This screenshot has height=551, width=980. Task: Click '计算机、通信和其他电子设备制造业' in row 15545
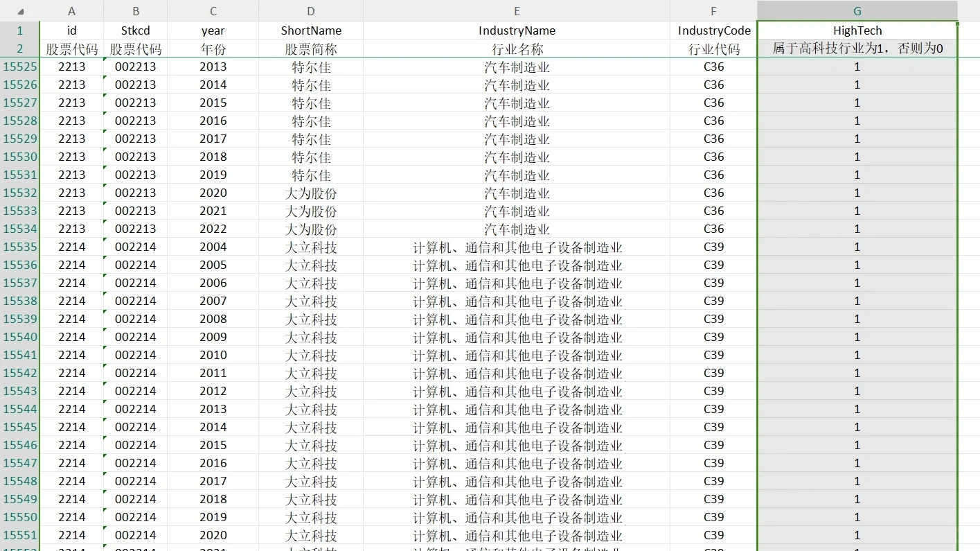(517, 427)
